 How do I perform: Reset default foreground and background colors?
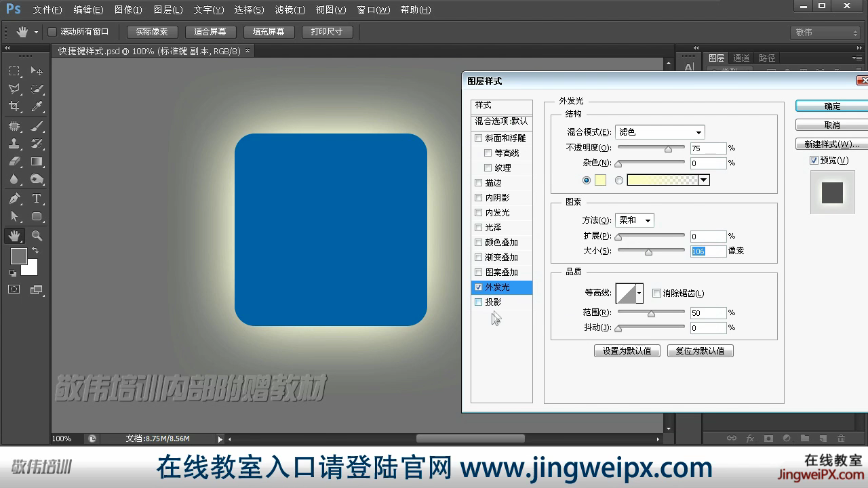coord(12,273)
